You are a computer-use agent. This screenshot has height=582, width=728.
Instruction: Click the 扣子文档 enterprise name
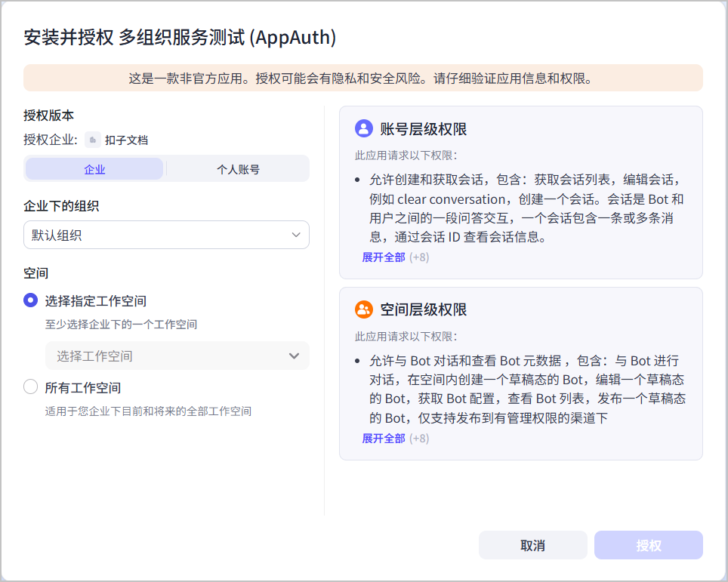tap(126, 140)
